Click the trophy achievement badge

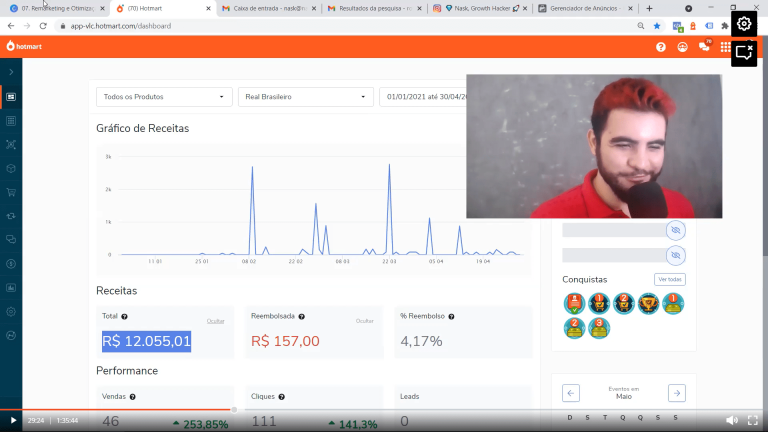point(649,303)
